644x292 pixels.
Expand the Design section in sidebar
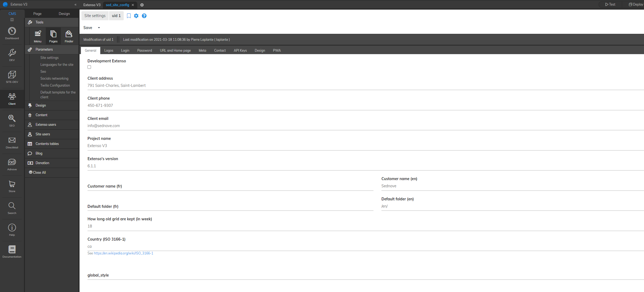[40, 105]
